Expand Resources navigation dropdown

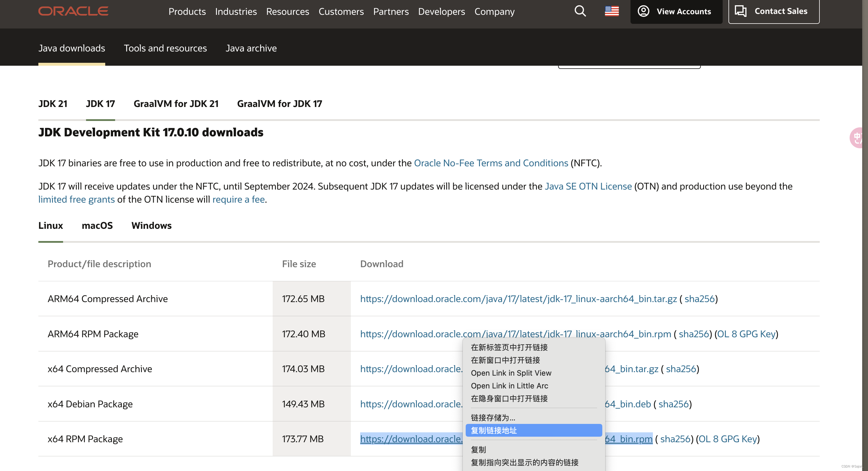287,11
